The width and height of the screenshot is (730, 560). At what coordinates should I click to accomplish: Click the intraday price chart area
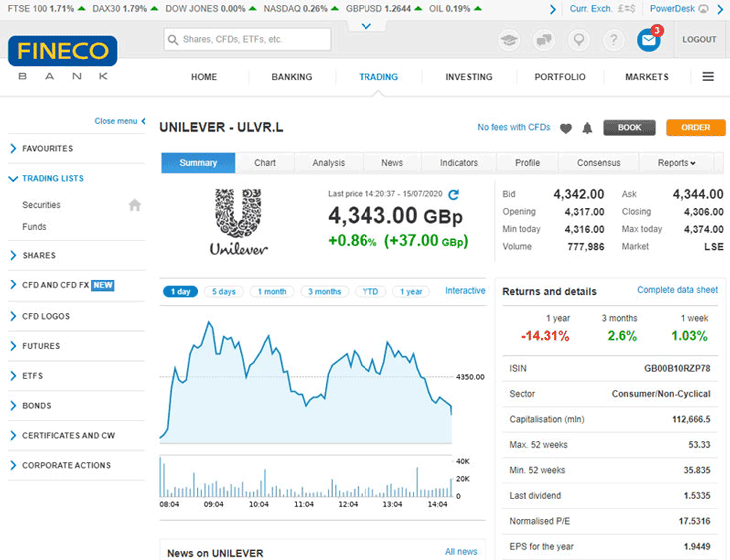pos(306,380)
